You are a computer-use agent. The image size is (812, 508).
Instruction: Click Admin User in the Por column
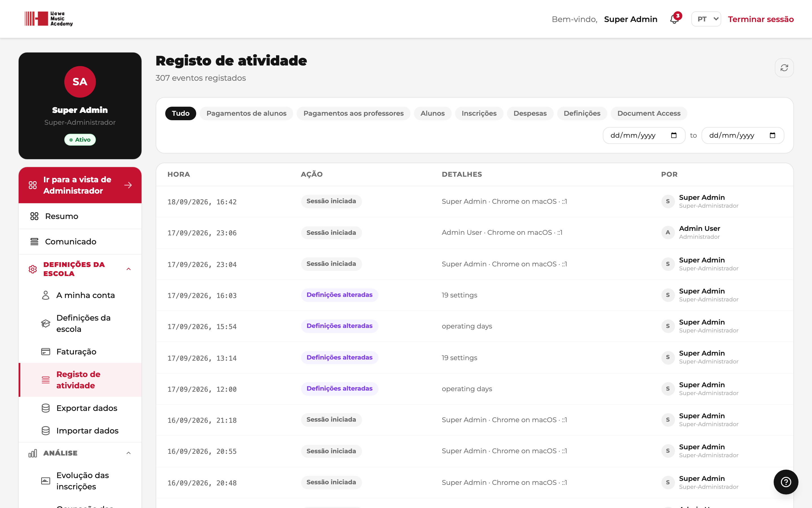(x=699, y=229)
